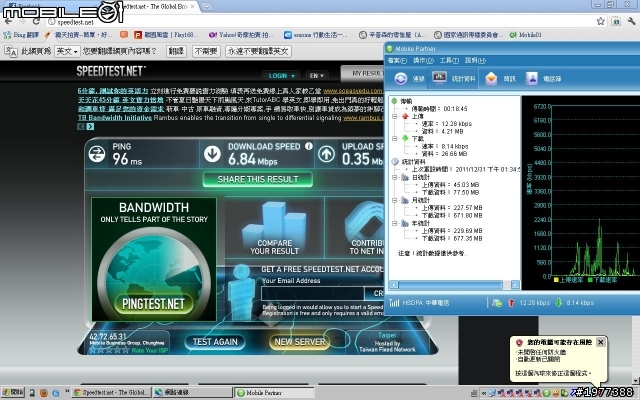Collapse the daily statistics tree node
The image size is (640, 400).
(395, 178)
